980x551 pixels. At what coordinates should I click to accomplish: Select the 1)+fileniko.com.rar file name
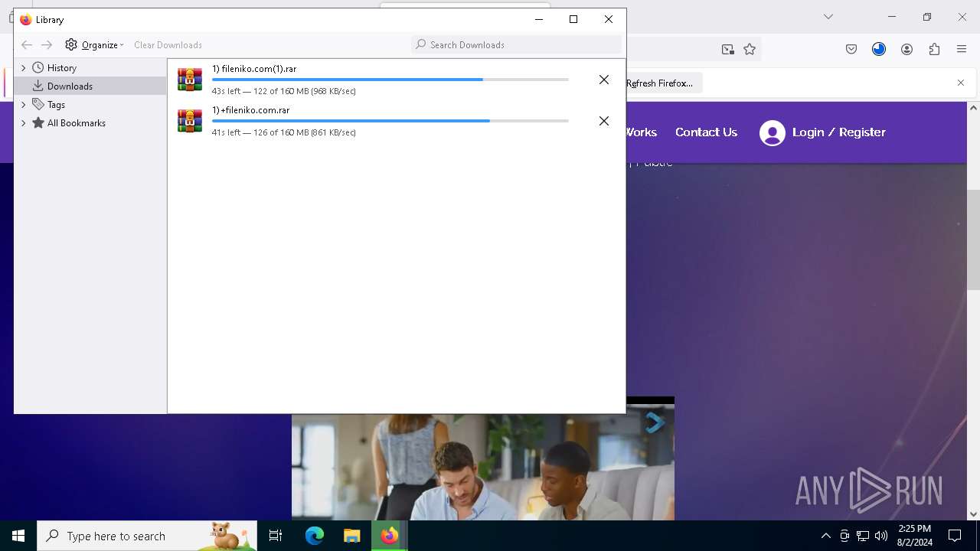(x=251, y=110)
